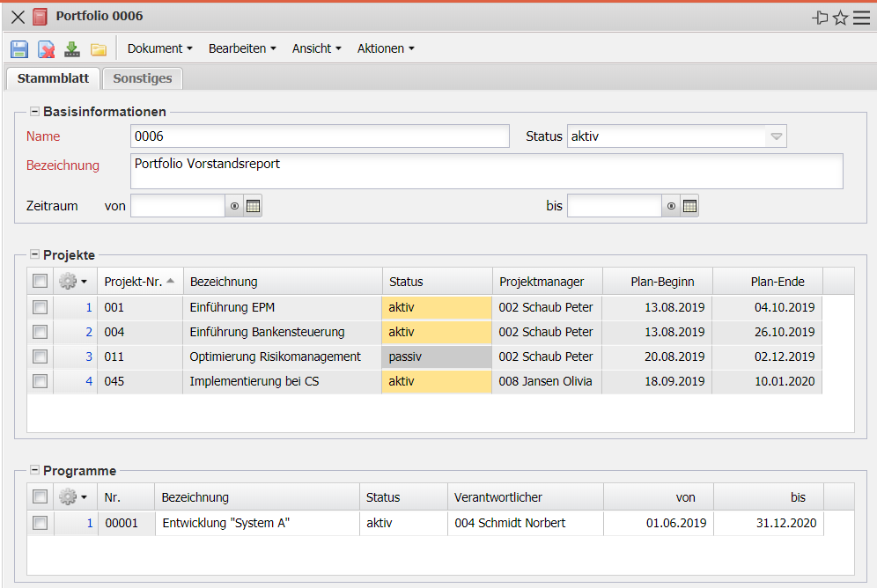Screen dimensions: 877x588
Task: Open project row number 4 link
Action: (88, 381)
